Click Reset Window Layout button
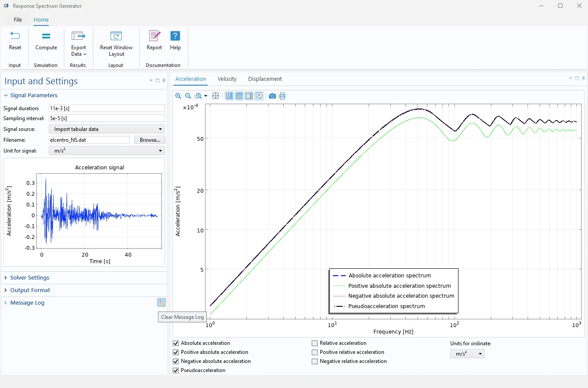Image resolution: width=588 pixels, height=388 pixels. 116,44
